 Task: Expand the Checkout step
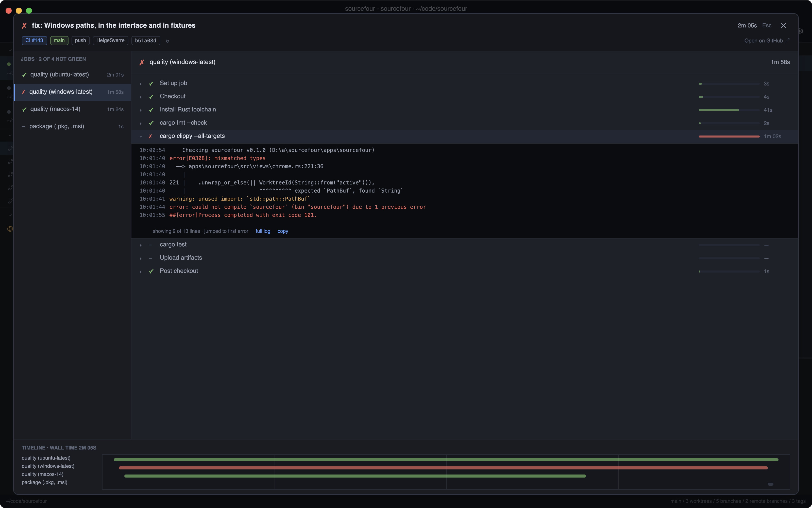tap(141, 97)
